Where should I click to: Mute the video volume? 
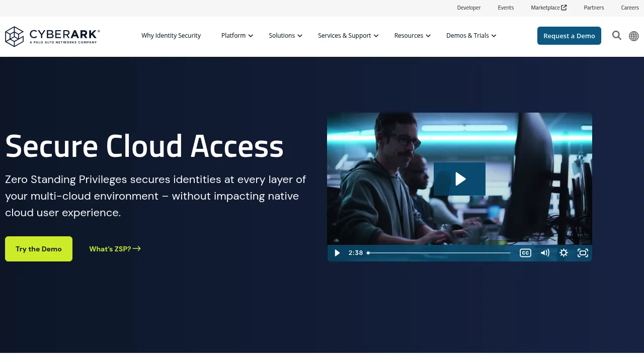pos(545,253)
